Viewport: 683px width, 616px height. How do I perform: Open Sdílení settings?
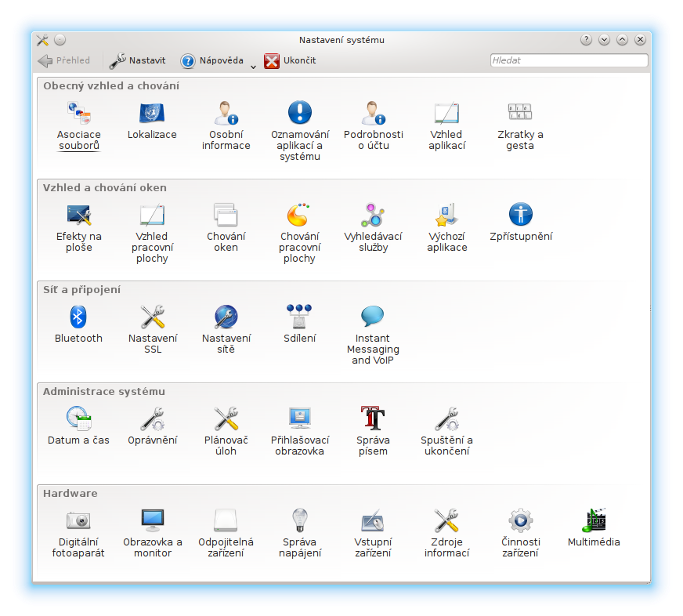point(300,324)
